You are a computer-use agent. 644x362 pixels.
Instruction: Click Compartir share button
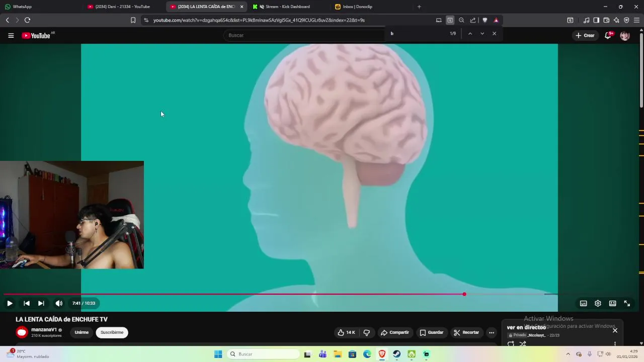pos(395,332)
